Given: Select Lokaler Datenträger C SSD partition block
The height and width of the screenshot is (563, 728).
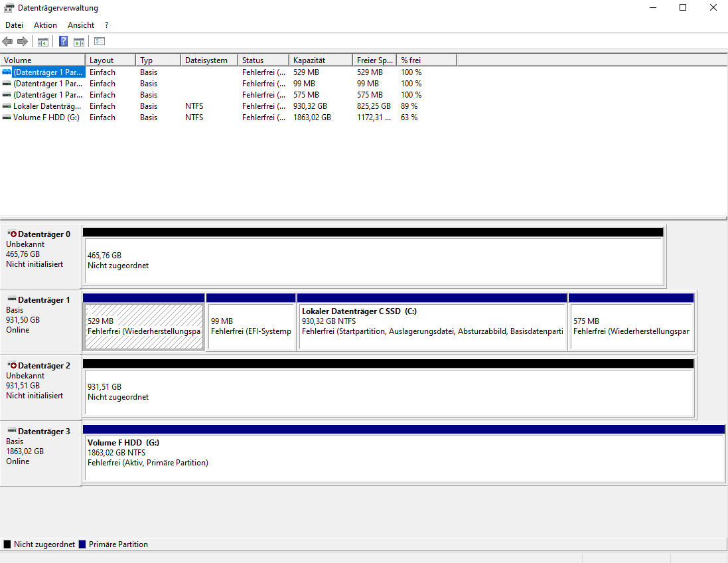Looking at the screenshot, I should 432,327.
